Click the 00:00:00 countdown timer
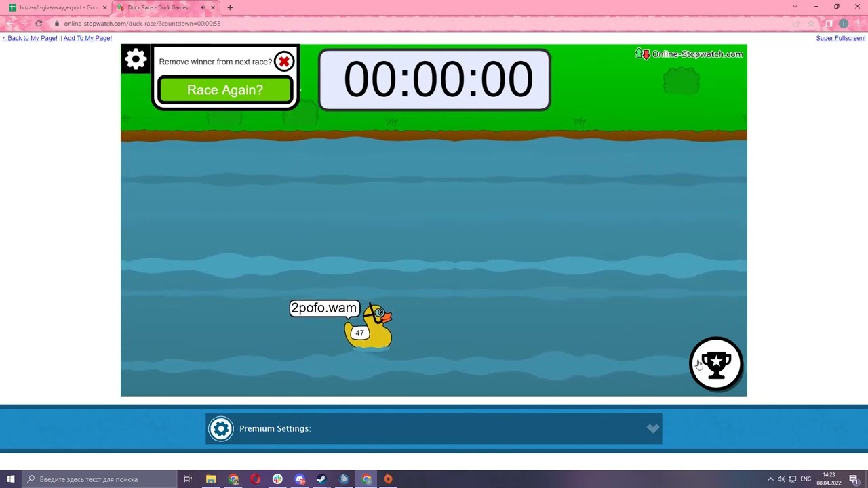 click(435, 80)
